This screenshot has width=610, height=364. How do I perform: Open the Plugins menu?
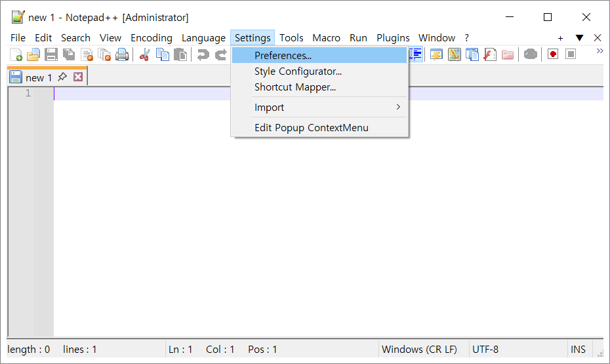click(x=393, y=38)
